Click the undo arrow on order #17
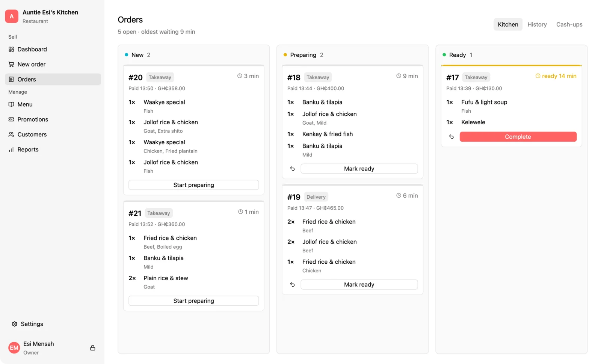 click(x=451, y=137)
